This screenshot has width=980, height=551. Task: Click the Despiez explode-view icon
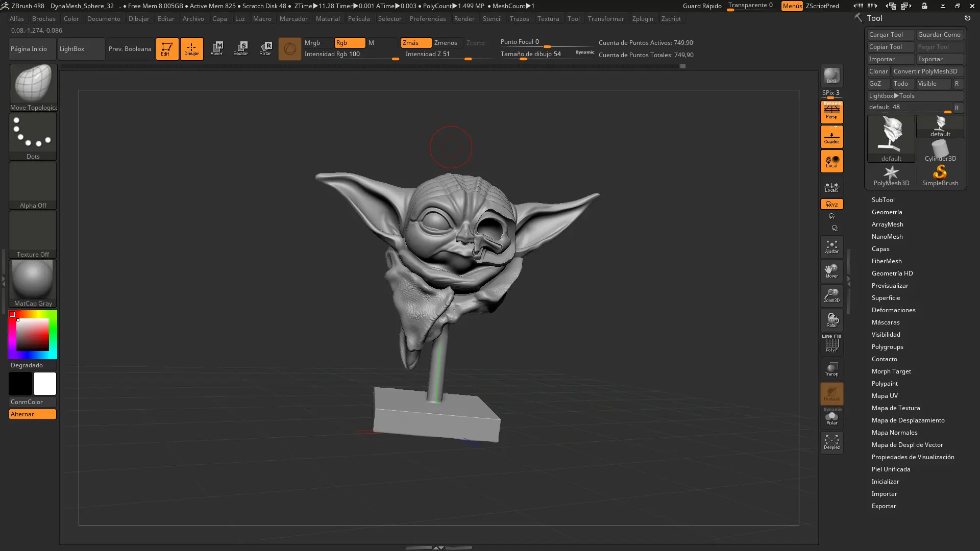coord(831,442)
